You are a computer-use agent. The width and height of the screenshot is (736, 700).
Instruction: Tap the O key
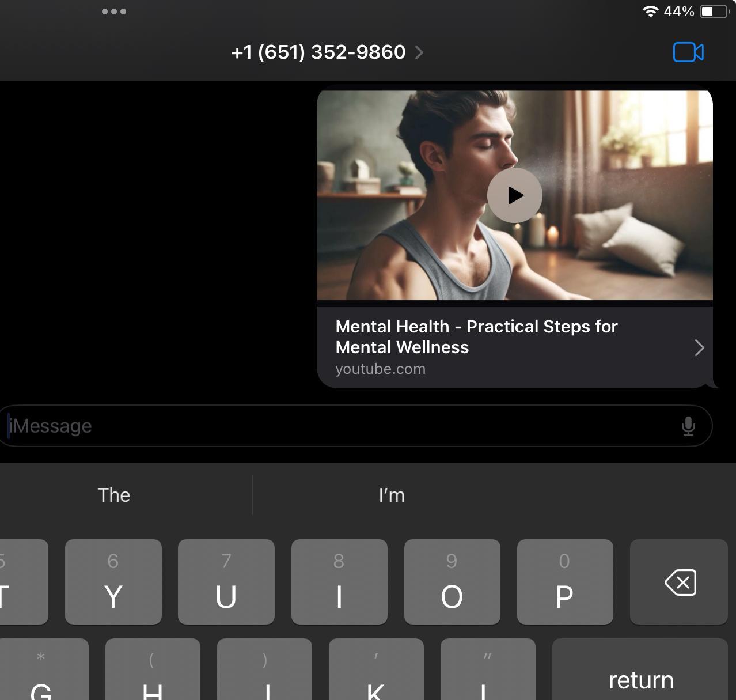452,582
